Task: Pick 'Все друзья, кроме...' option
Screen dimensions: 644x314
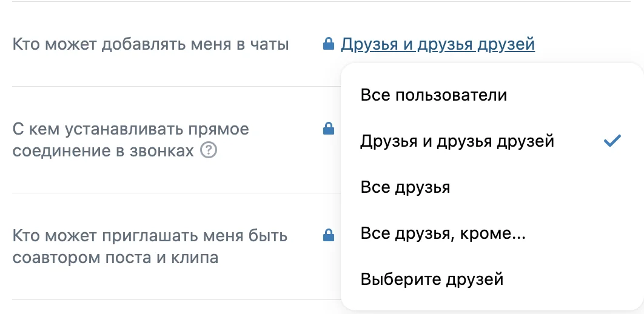Action: pyautogui.click(x=491, y=233)
